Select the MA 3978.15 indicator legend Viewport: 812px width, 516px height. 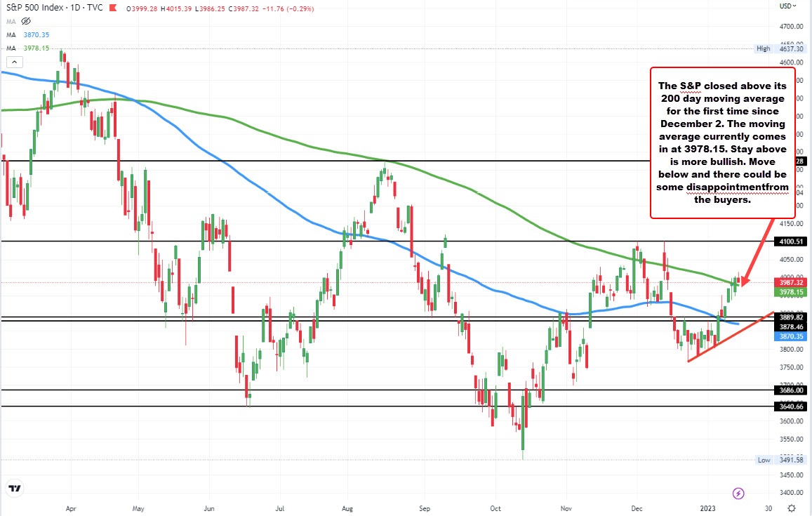[x=28, y=48]
